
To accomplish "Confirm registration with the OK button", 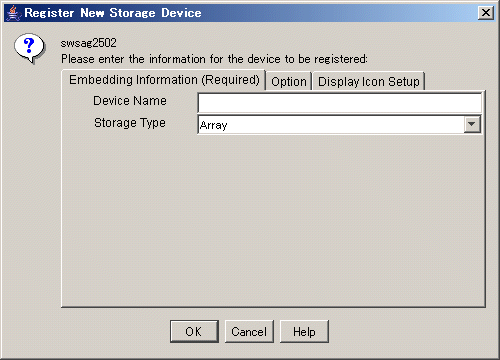I will 194,331.
